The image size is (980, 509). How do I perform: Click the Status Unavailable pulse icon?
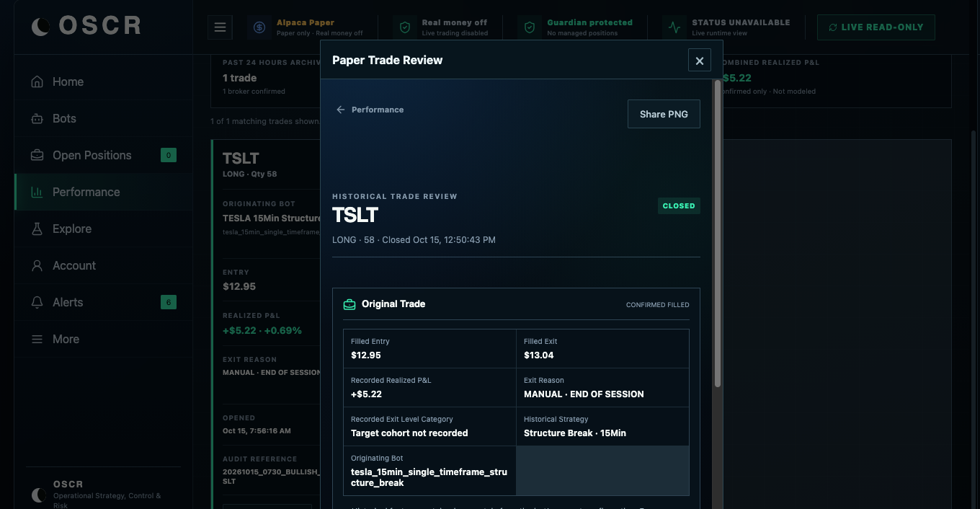(674, 27)
